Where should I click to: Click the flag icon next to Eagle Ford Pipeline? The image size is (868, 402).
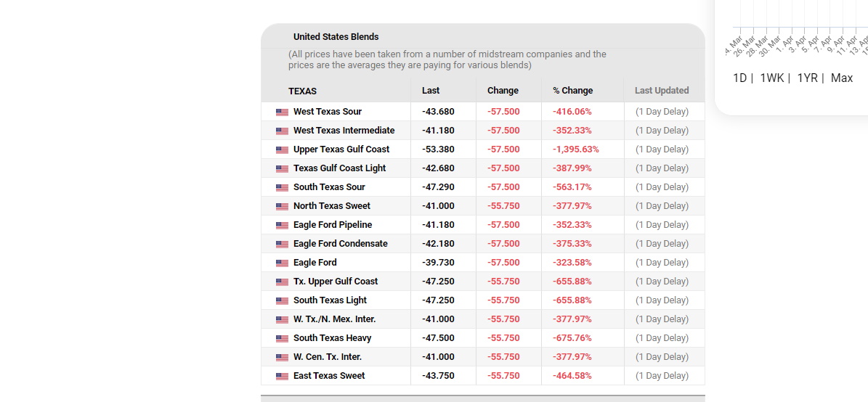[x=282, y=226]
